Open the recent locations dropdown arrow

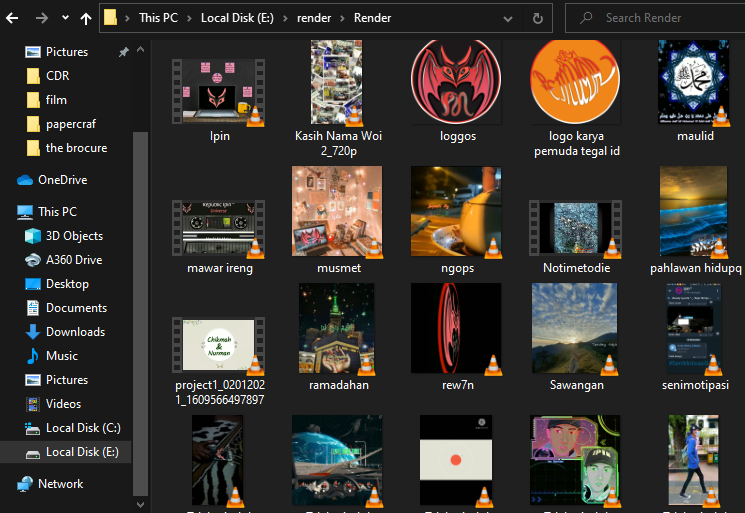click(x=65, y=18)
